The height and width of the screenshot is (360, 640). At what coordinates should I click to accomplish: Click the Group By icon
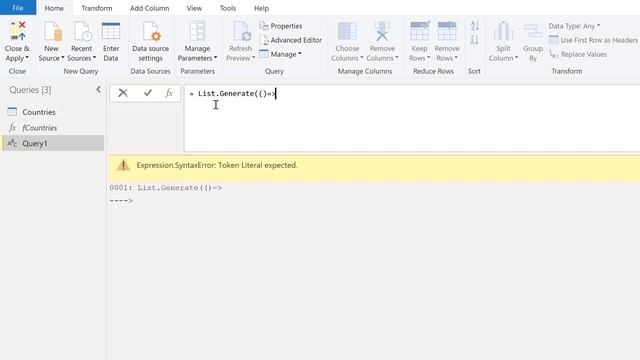tap(533, 31)
